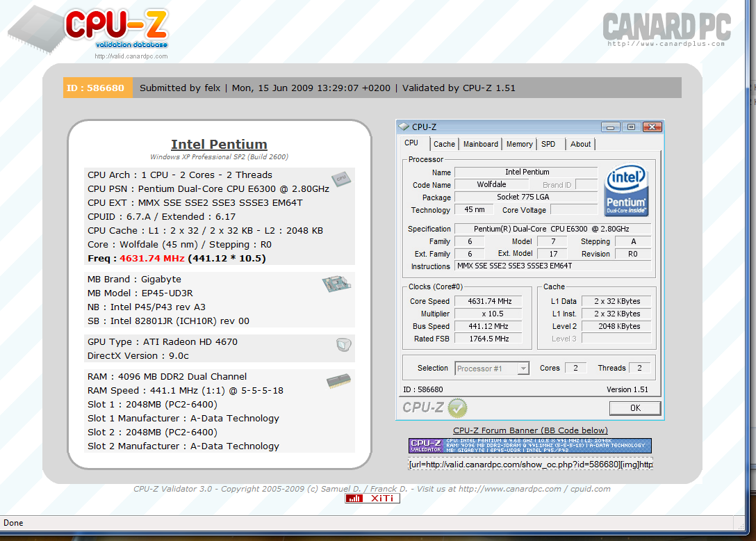Click the Multiplier value x 10.5
Viewport: 756px width, 541px height.
click(489, 314)
